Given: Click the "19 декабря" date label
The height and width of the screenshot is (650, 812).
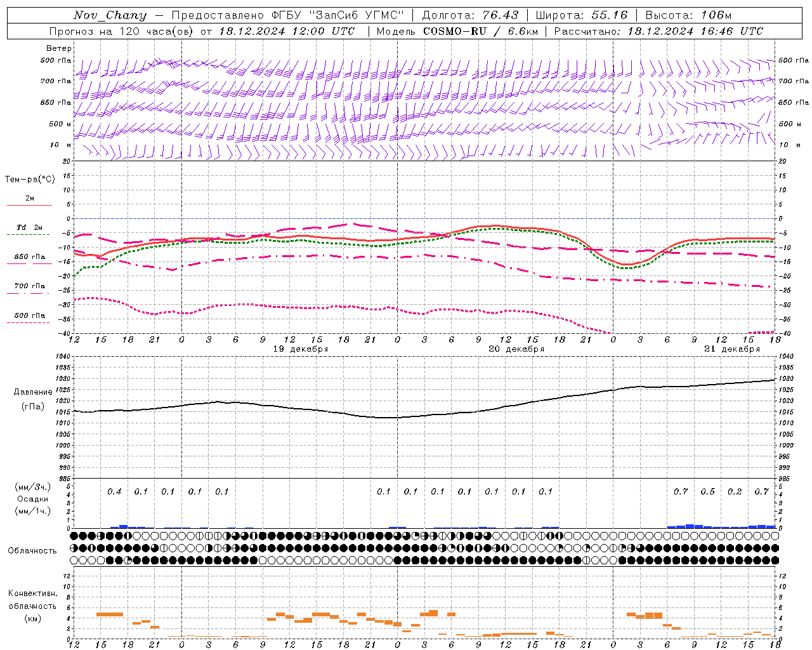Looking at the screenshot, I should (x=301, y=349).
